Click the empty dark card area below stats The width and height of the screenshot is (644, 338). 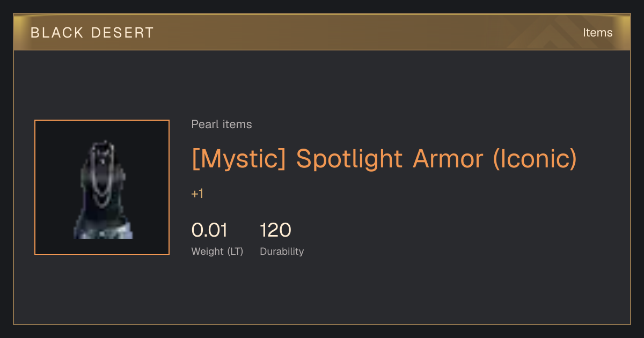[322, 292]
